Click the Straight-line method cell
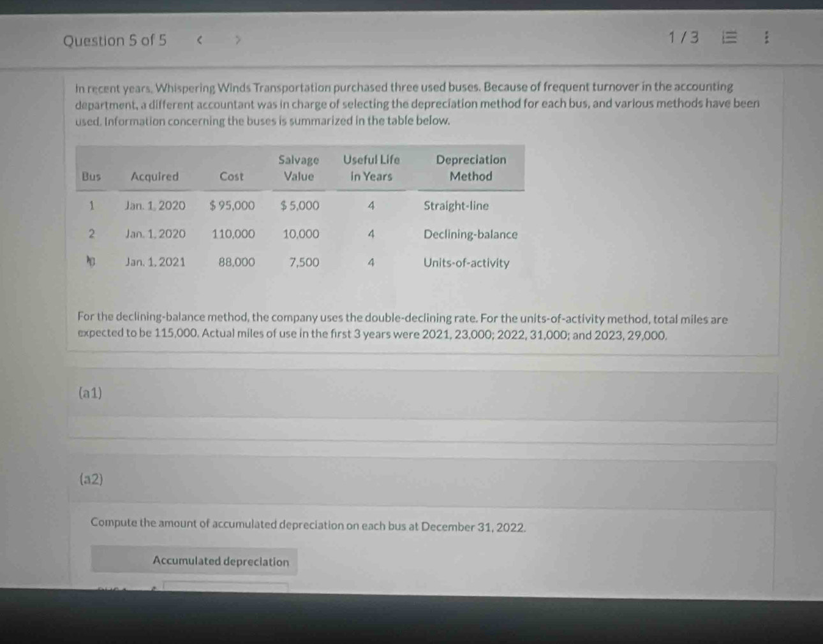 [x=456, y=206]
